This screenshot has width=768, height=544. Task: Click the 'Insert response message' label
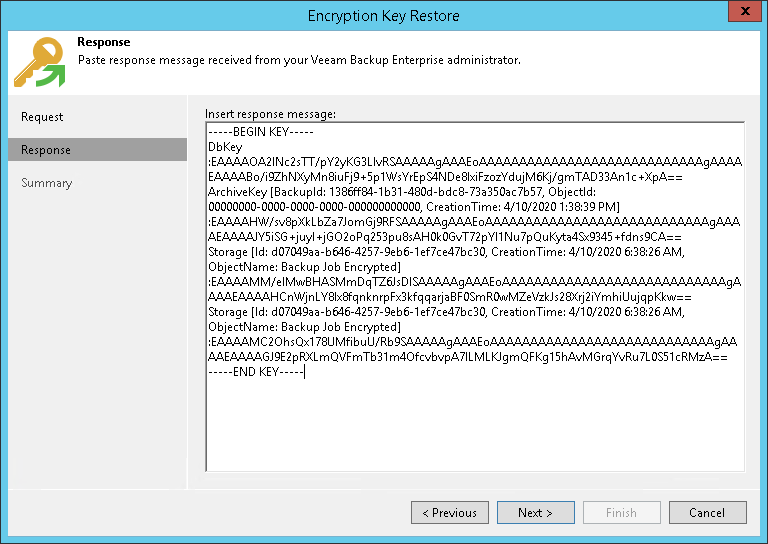click(270, 114)
